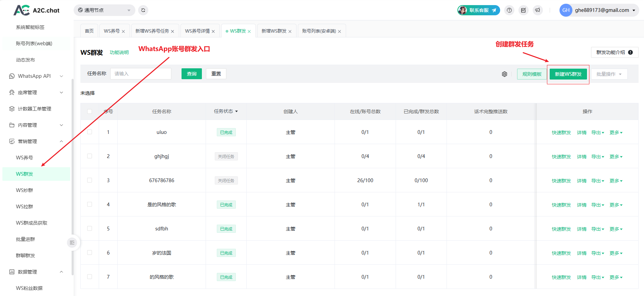
Task: Toggle the select-all checkbox in table header
Action: (90, 111)
